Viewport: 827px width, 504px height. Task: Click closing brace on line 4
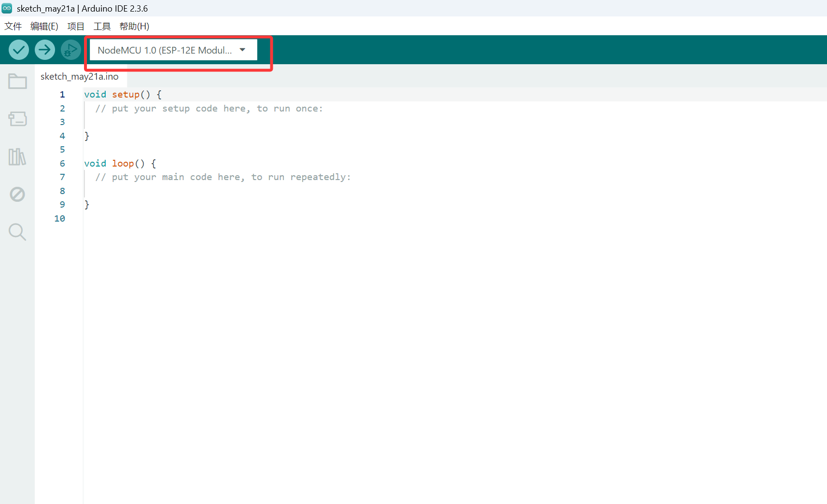(x=87, y=136)
